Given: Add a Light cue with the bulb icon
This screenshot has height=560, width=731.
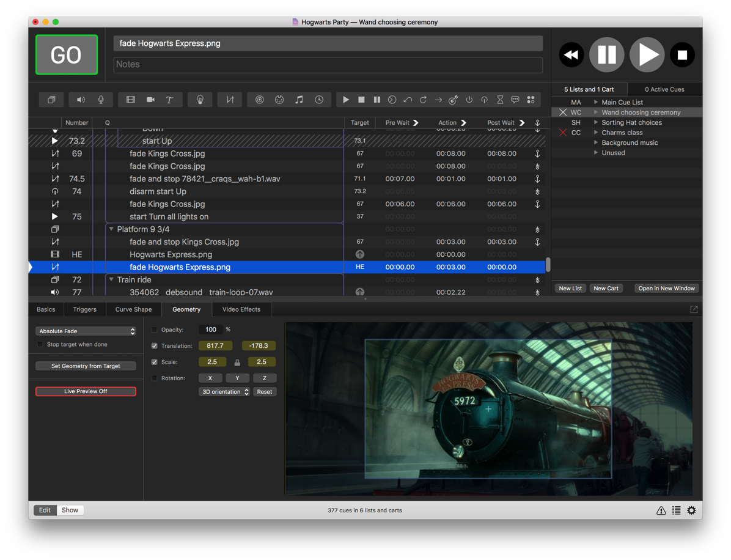Looking at the screenshot, I should [x=200, y=100].
